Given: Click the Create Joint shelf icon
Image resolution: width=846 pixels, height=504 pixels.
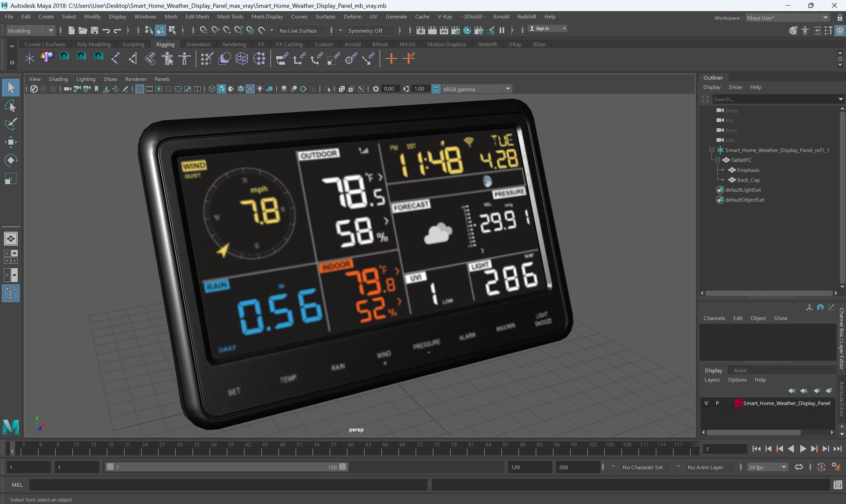Looking at the screenshot, I should pyautogui.click(x=115, y=58).
